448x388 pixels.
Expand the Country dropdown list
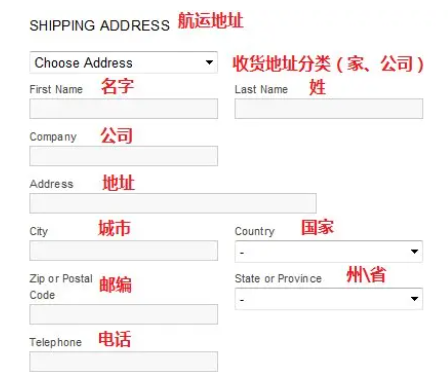329,251
